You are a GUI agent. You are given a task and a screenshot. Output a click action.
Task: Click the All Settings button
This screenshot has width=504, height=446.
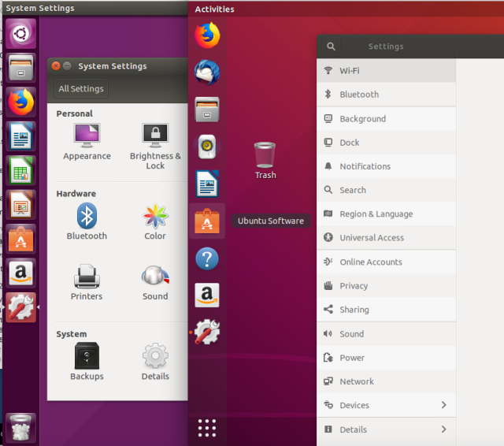tap(81, 89)
